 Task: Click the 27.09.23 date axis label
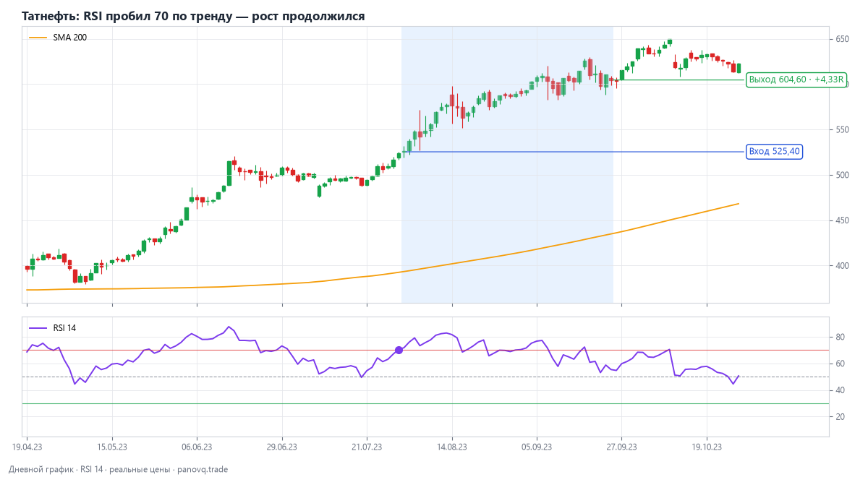pyautogui.click(x=622, y=447)
